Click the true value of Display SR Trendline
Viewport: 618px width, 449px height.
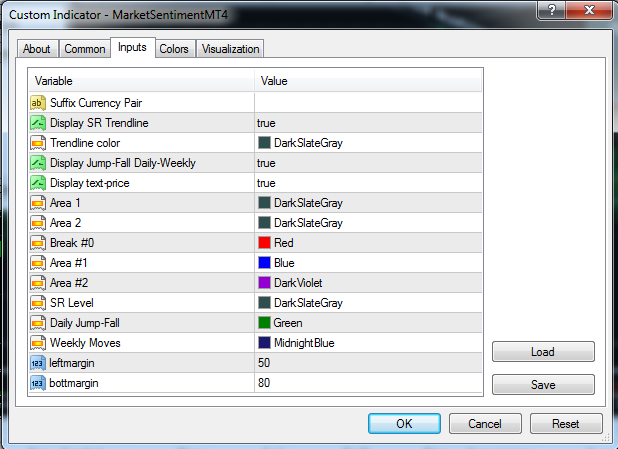(x=266, y=123)
